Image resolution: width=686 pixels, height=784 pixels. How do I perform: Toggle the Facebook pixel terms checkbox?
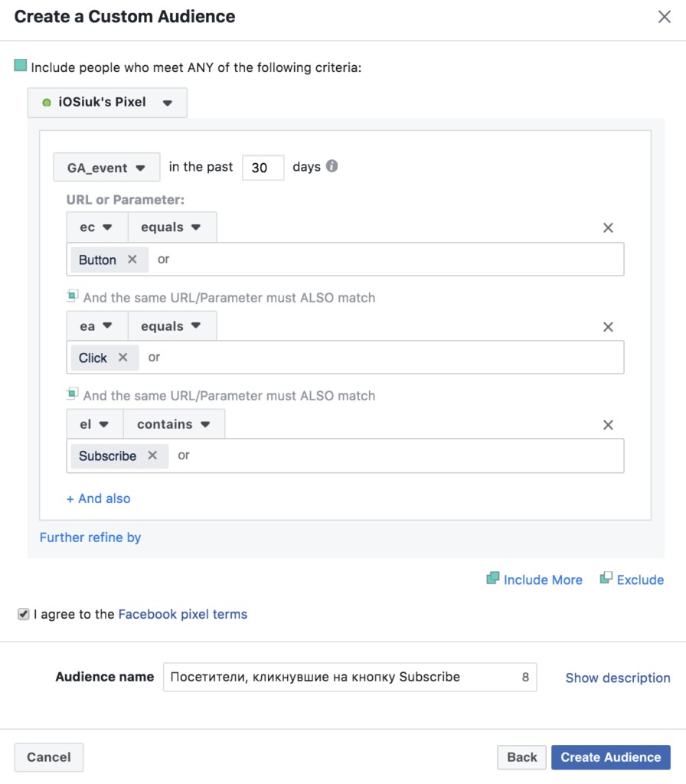[24, 614]
